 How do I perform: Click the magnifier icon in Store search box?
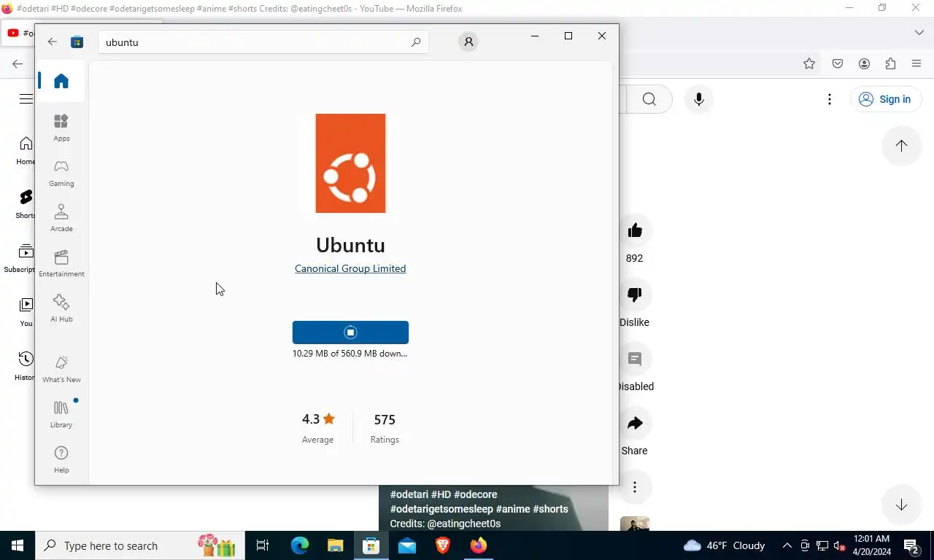(416, 42)
